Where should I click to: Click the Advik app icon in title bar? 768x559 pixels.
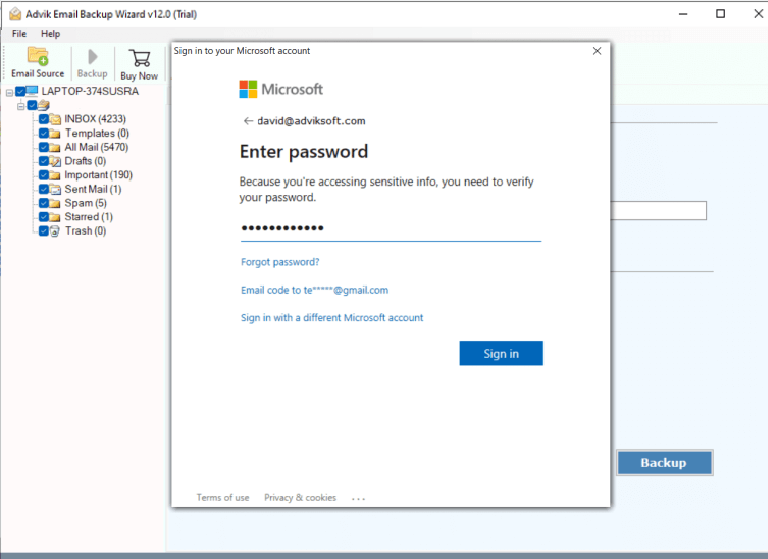click(15, 14)
